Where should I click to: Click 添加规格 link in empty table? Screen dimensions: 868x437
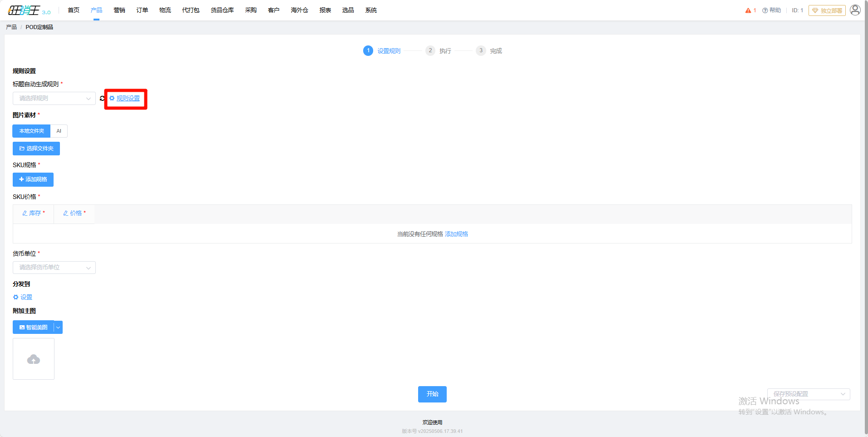456,234
